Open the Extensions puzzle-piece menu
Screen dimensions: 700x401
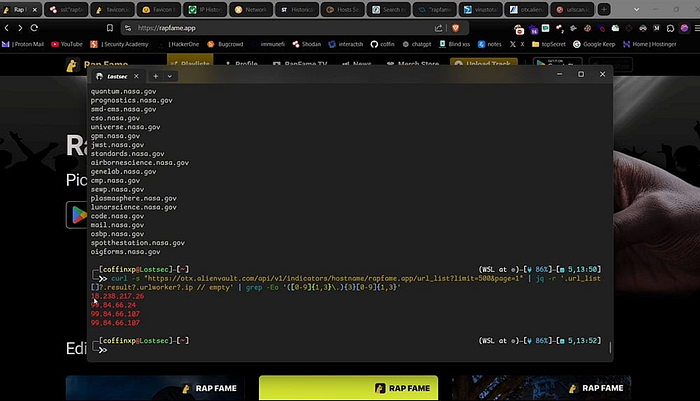pos(670,28)
